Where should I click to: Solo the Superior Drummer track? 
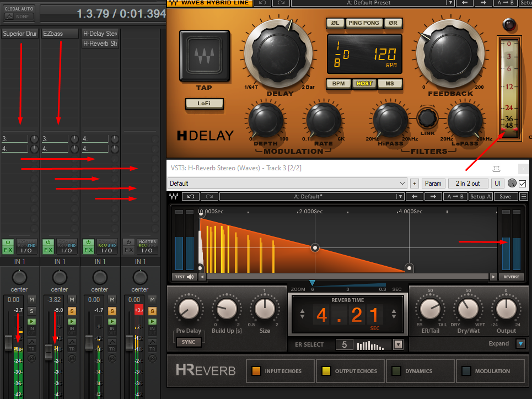coord(31,311)
